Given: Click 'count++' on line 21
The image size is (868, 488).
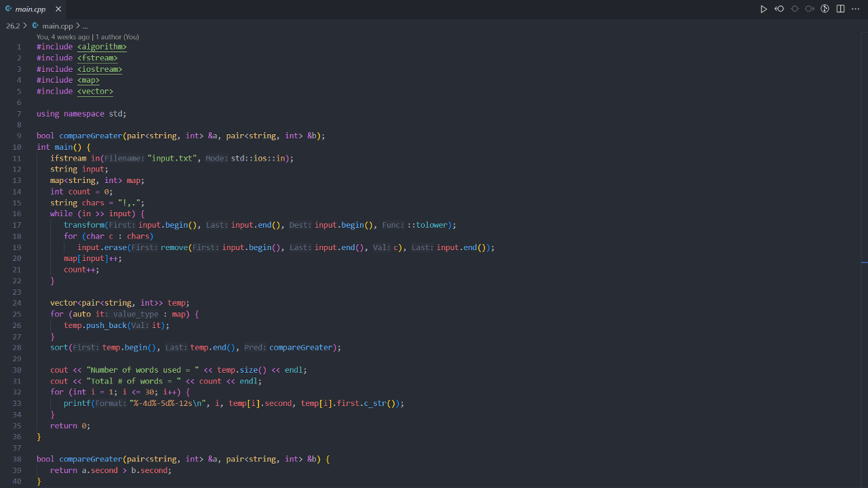Looking at the screenshot, I should click(x=79, y=269).
